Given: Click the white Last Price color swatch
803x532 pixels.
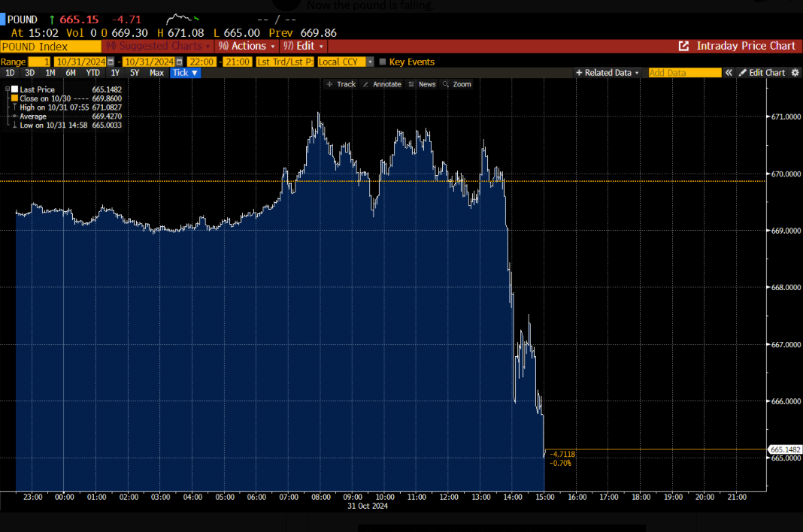Looking at the screenshot, I should click(x=15, y=89).
